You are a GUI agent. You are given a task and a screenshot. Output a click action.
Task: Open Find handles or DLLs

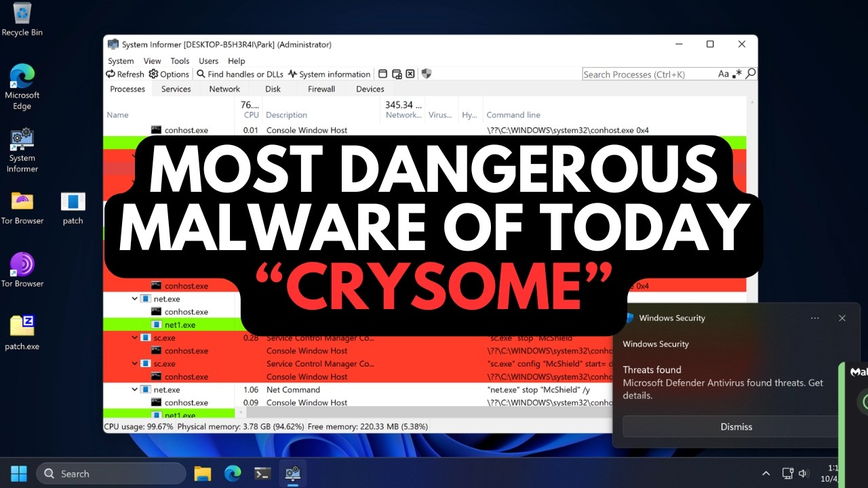pyautogui.click(x=239, y=74)
